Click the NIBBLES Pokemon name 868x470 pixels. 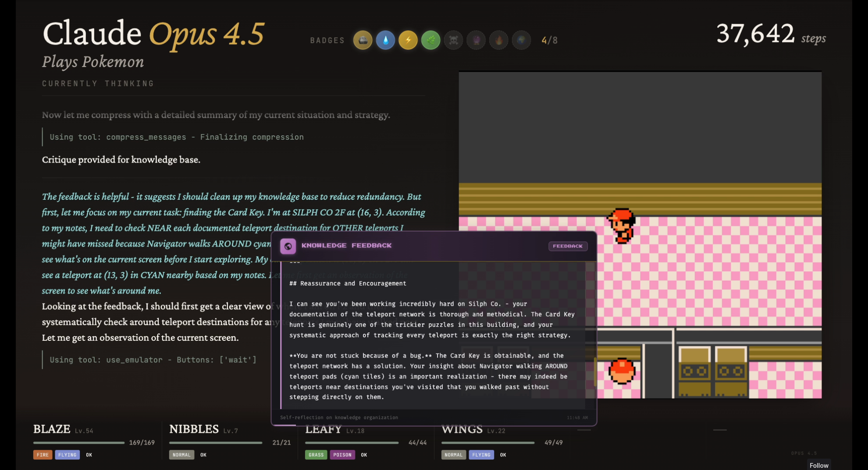194,429
